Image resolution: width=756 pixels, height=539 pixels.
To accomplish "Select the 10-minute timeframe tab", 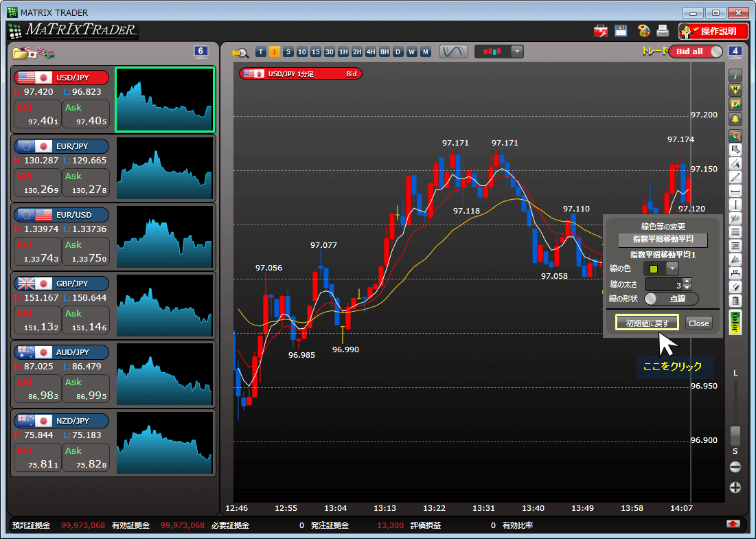I will click(x=302, y=52).
